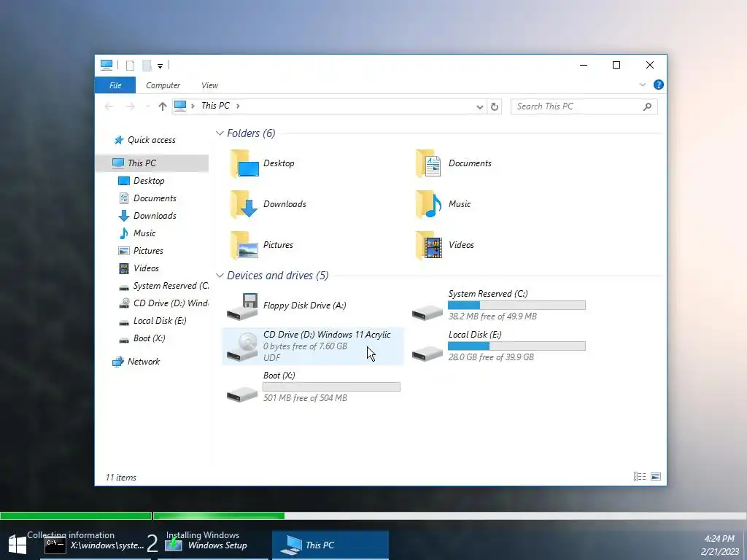Click the search magnifier icon

647,106
